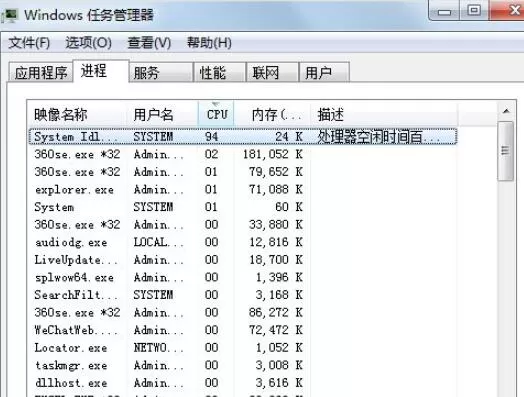The height and width of the screenshot is (397, 524).
Task: Click the memory value 12,816 K
Action: coord(276,242)
